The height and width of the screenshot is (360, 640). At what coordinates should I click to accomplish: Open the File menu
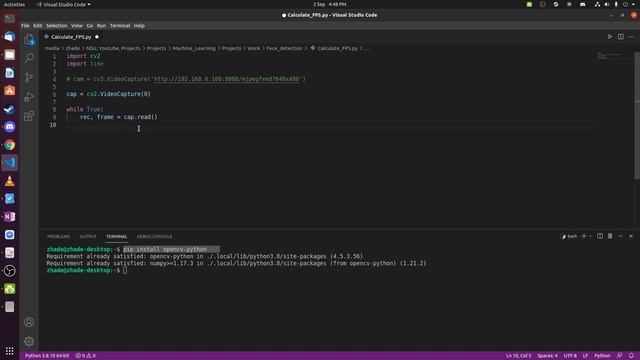[25, 26]
